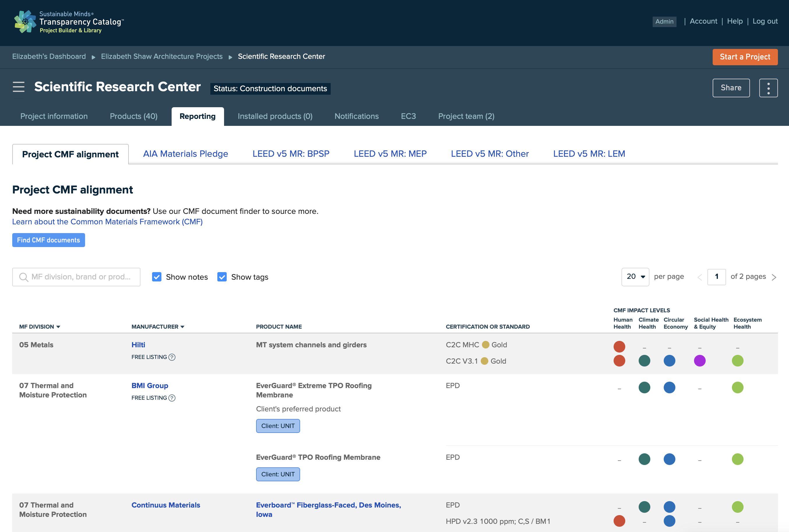
Task: Open the EC3 tab
Action: click(408, 116)
